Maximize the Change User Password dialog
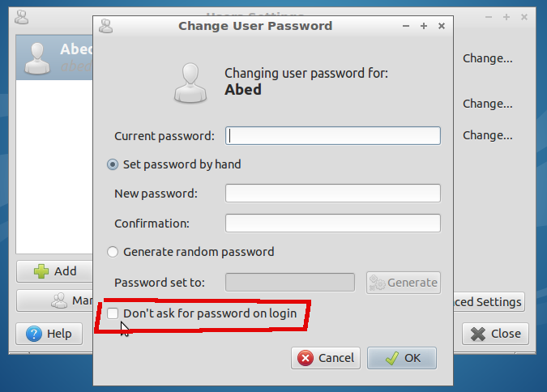Image resolution: width=547 pixels, height=392 pixels. pos(423,26)
